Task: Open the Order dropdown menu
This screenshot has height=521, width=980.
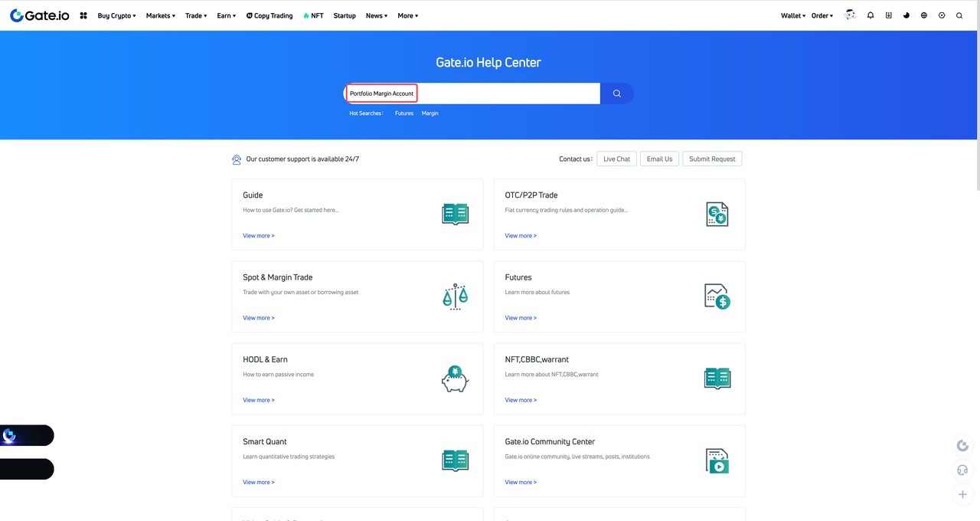Action: 822,15
